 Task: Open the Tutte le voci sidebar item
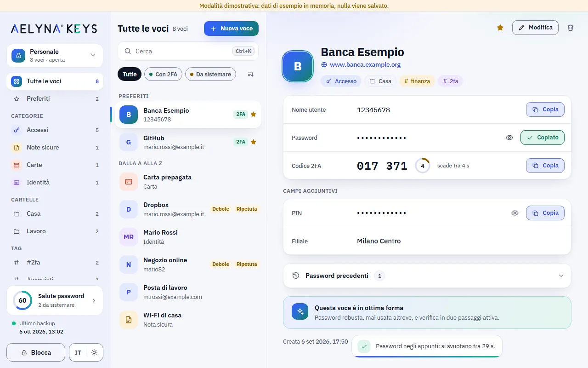click(x=55, y=81)
